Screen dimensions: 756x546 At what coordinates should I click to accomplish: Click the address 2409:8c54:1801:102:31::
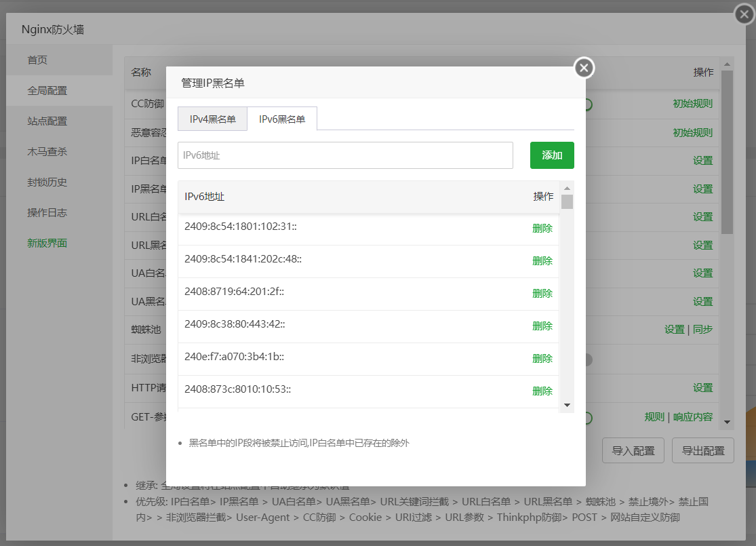[241, 227]
